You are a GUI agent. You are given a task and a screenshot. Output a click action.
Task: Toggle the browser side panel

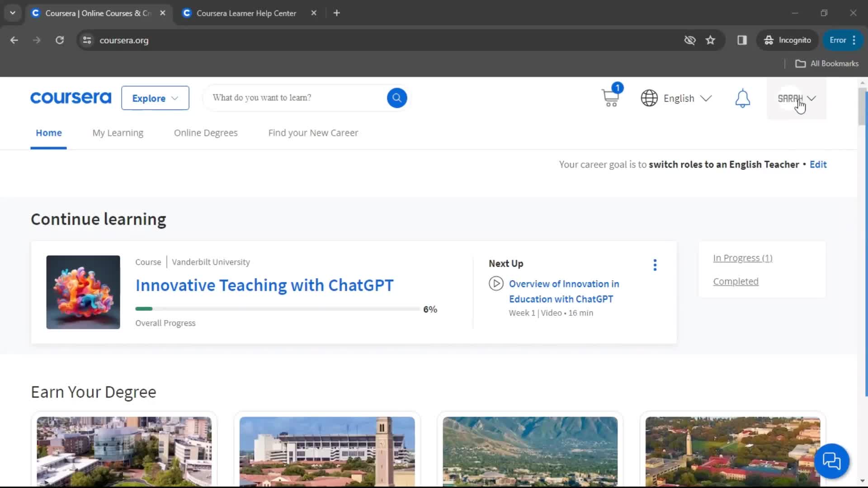pyautogui.click(x=742, y=40)
